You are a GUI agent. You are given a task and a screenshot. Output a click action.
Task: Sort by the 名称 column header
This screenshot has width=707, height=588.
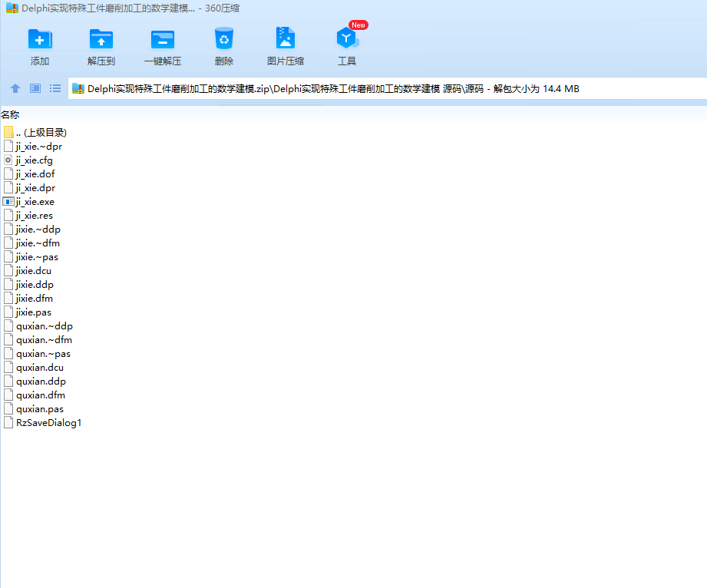point(11,114)
